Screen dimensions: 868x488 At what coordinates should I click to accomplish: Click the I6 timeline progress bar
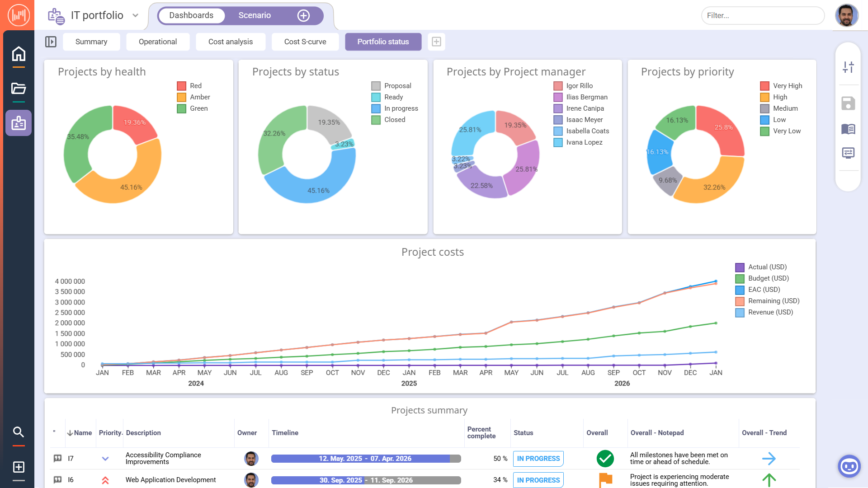(366, 480)
